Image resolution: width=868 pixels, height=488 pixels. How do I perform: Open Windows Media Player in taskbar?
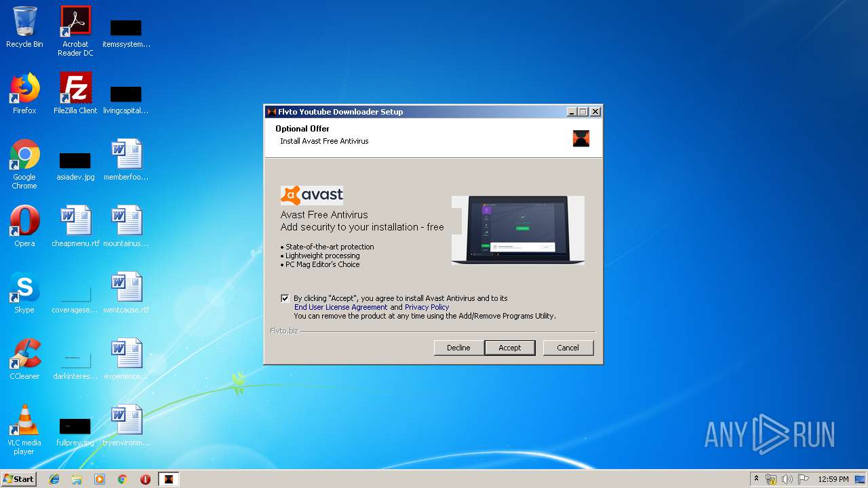(100, 479)
